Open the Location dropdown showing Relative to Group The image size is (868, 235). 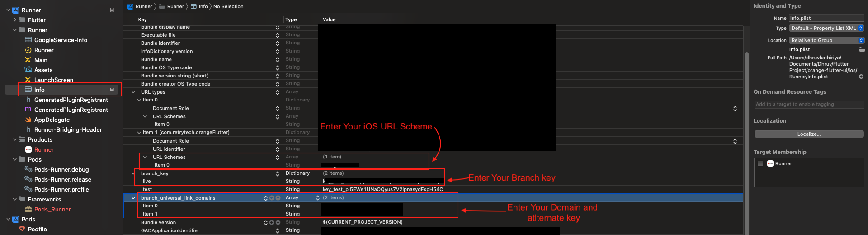(x=826, y=40)
